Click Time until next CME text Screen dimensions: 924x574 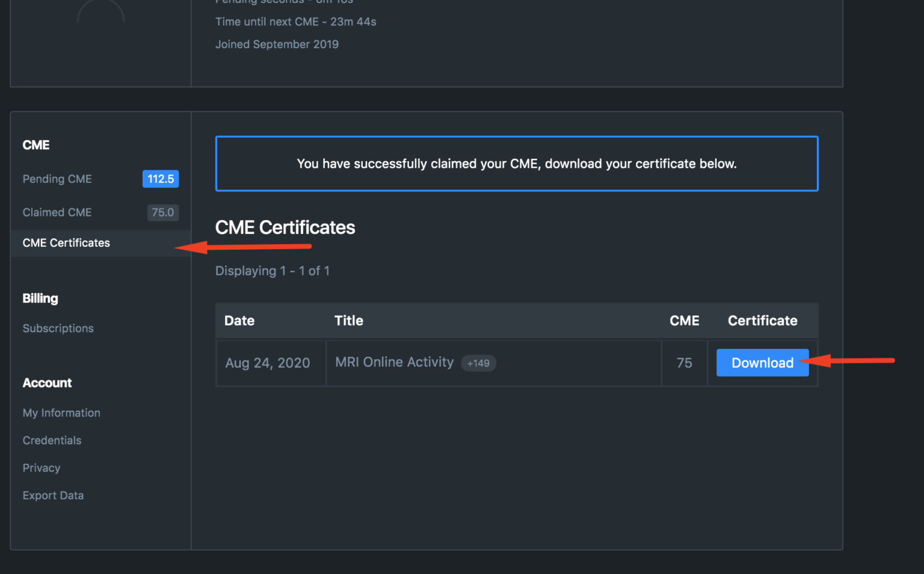[x=296, y=22]
